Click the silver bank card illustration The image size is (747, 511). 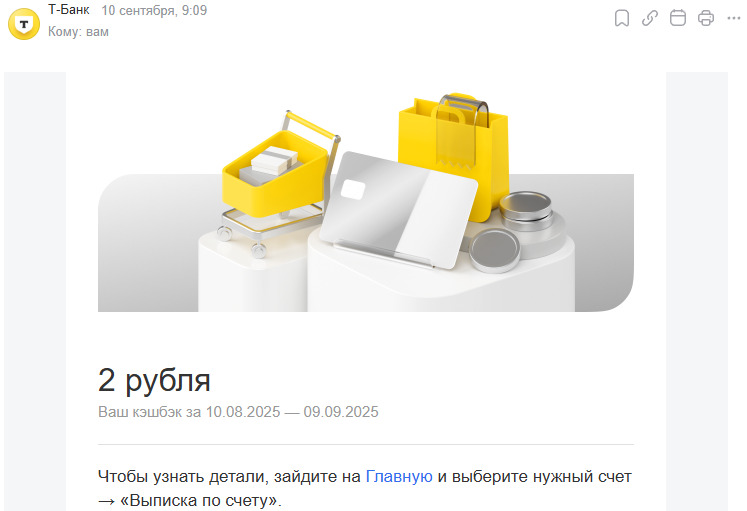point(398,210)
